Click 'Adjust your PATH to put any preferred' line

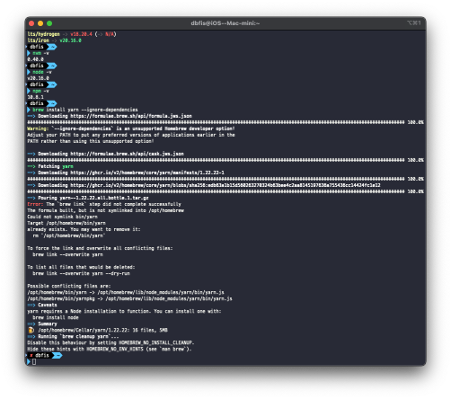coord(131,135)
